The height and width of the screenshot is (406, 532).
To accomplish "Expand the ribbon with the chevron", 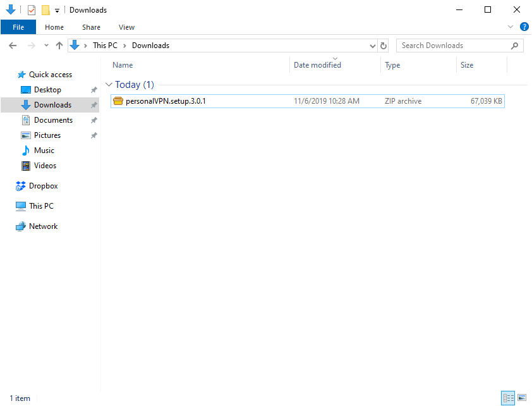I will pyautogui.click(x=511, y=27).
